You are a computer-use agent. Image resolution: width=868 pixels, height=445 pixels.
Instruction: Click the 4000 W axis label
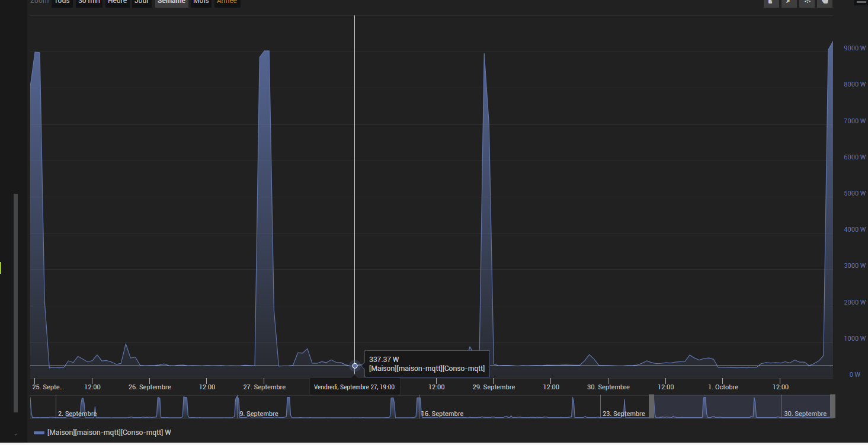click(x=855, y=230)
